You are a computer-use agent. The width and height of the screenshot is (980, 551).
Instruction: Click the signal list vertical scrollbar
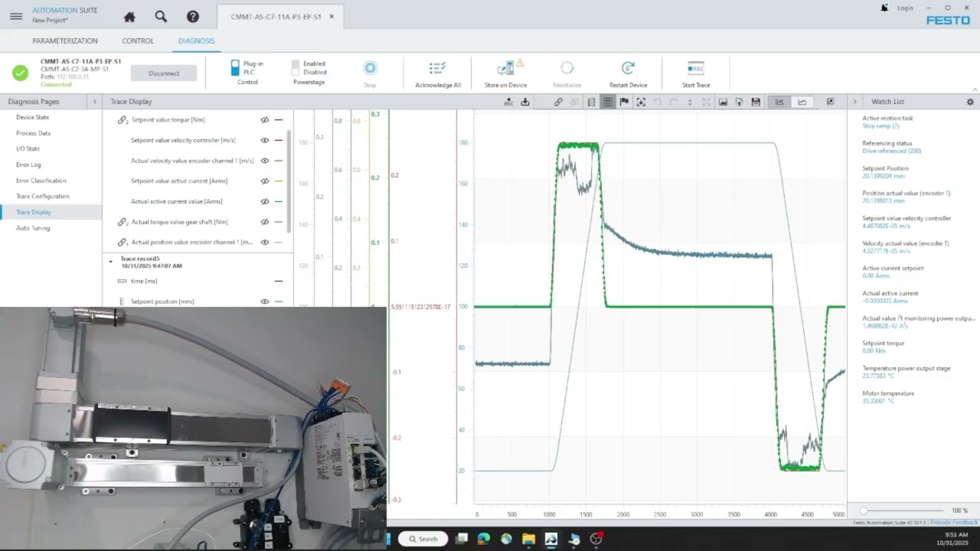tap(289, 181)
